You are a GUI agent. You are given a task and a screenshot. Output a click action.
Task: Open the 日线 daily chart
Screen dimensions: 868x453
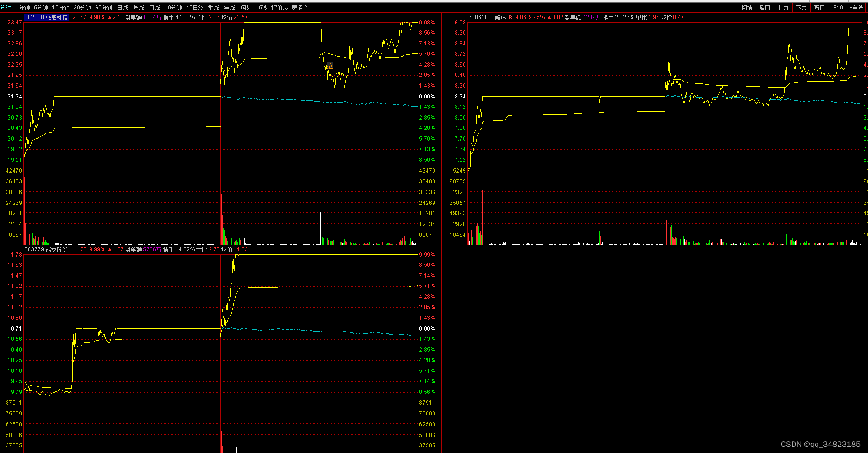[123, 8]
